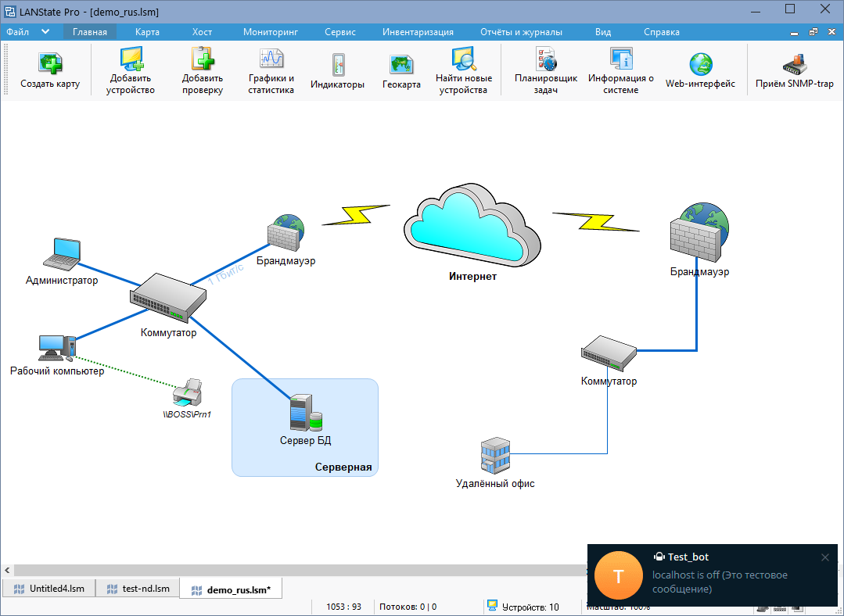
Task: Expand the Файл dropdown arrow
Action: [45, 32]
